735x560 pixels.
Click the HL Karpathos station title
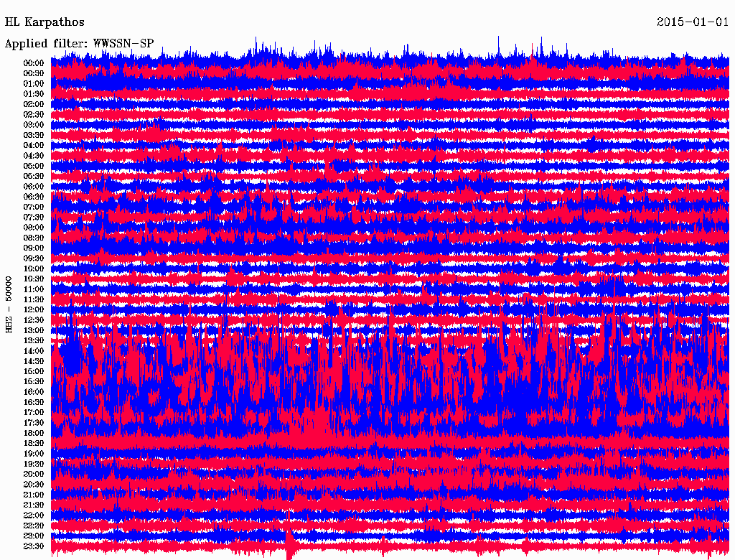coord(45,22)
